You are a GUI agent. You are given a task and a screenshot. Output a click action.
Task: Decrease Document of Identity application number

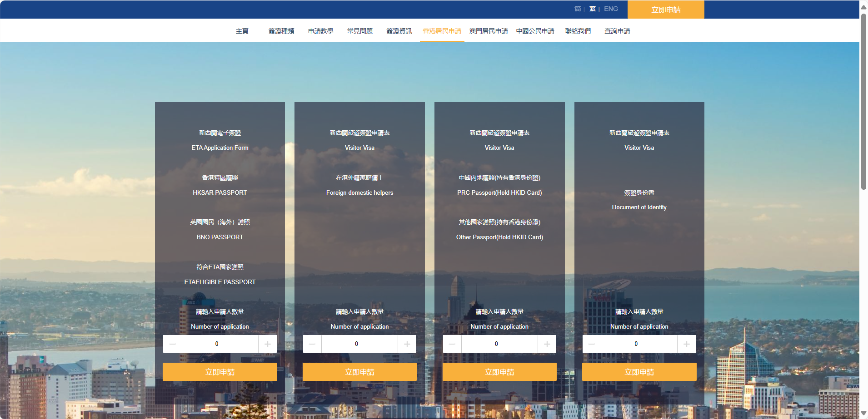tap(592, 344)
